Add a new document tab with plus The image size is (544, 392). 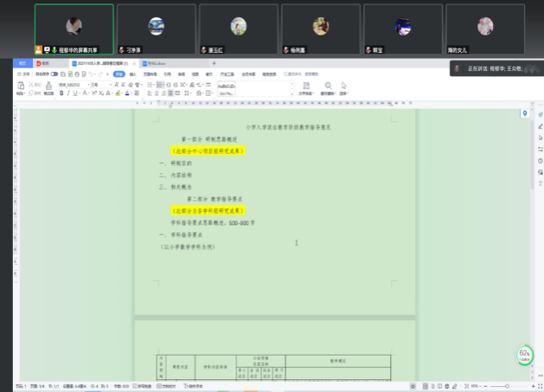click(214, 63)
